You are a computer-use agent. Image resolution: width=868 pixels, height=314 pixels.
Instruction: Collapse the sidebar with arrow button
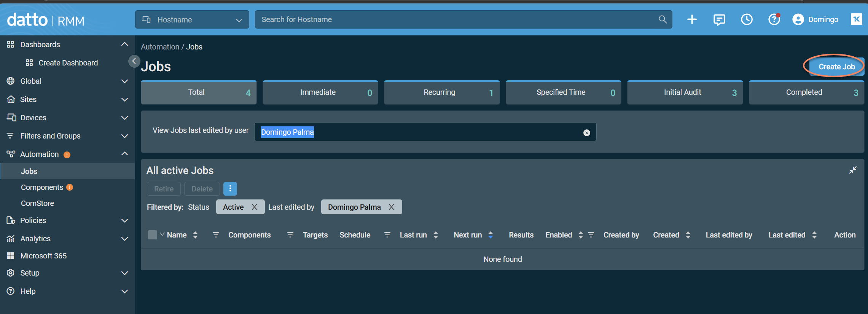pyautogui.click(x=134, y=61)
